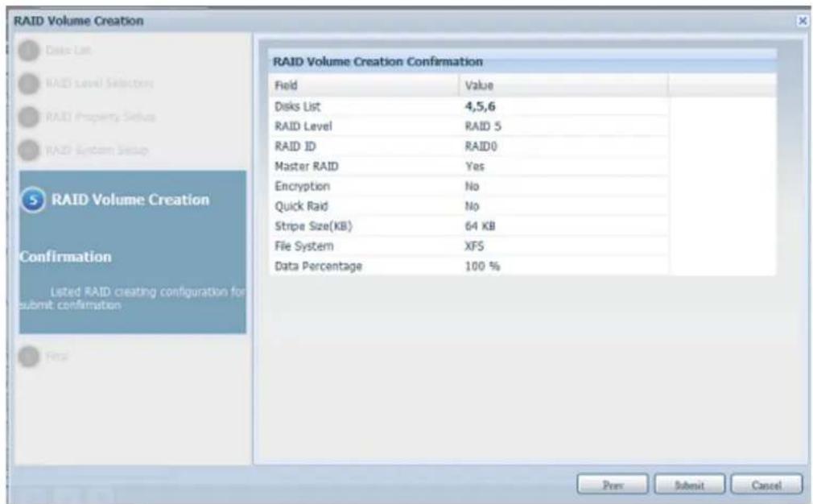Click the step 5 RAID Volume Creation icon

coord(34,200)
